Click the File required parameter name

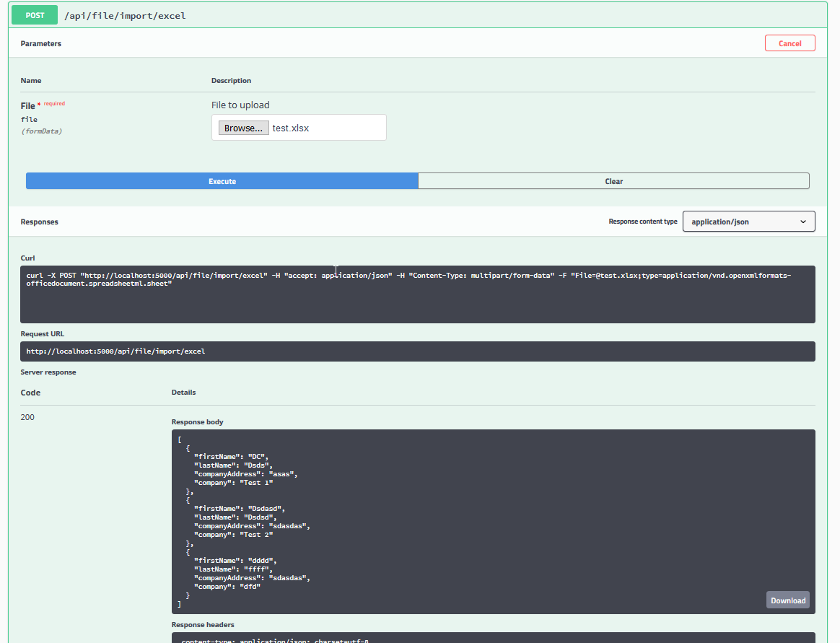(x=43, y=105)
